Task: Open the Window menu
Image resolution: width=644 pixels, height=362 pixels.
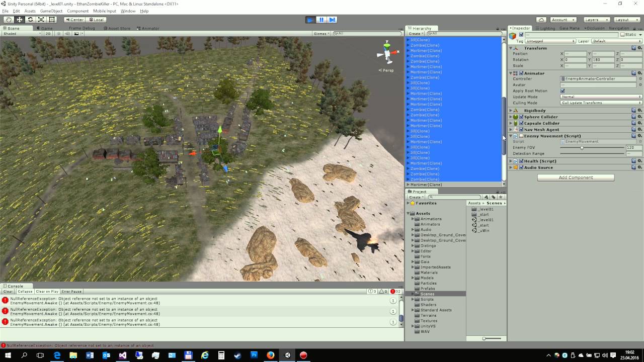Action: point(128,11)
